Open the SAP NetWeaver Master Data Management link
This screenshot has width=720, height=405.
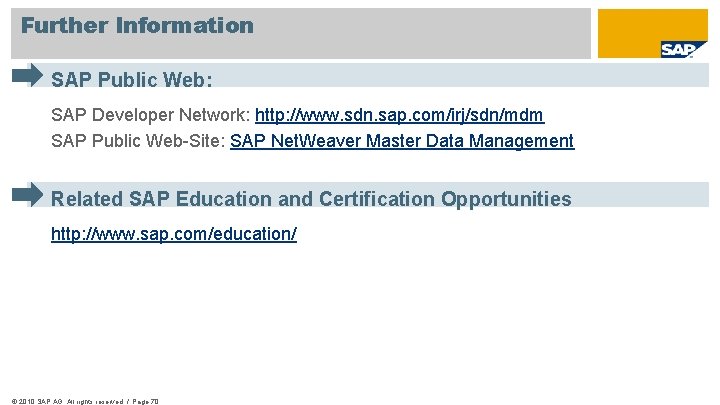point(402,141)
